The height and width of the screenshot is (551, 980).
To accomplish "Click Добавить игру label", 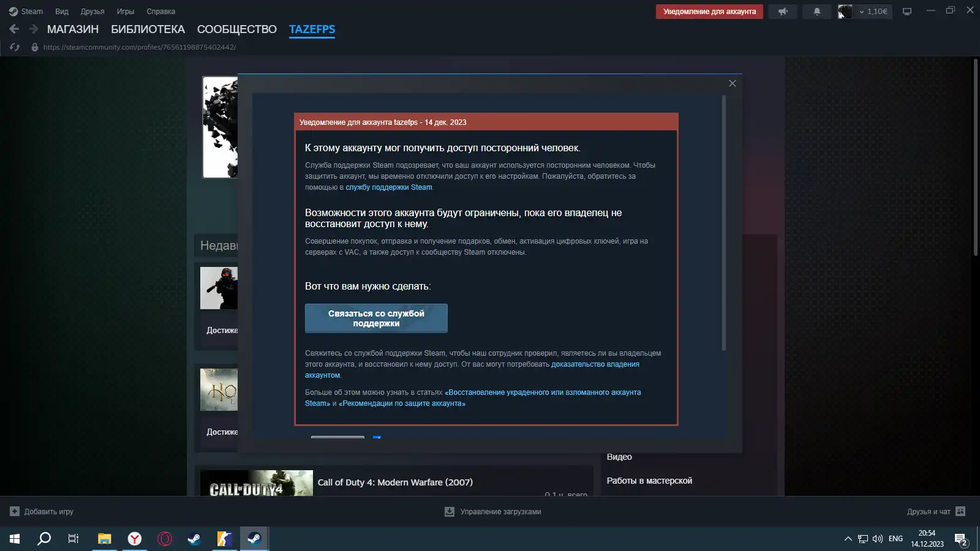I will [x=49, y=512].
